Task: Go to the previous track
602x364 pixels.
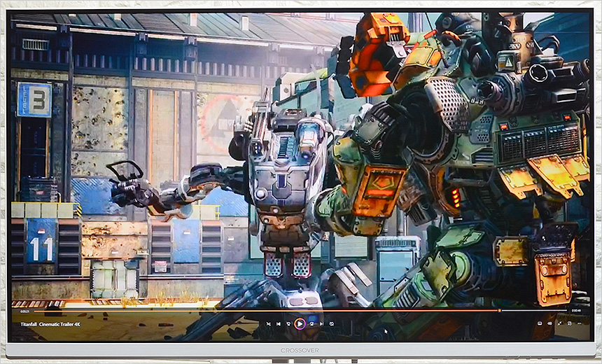Action: 278,323
